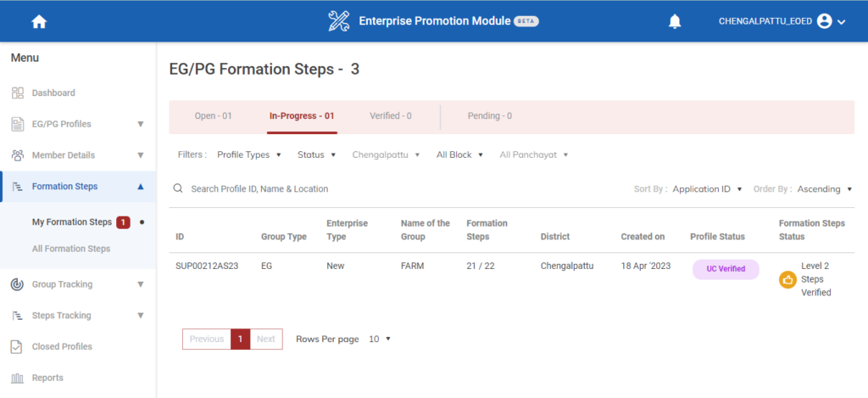Open Rows Per page dropdown
The image size is (868, 398).
(x=380, y=339)
